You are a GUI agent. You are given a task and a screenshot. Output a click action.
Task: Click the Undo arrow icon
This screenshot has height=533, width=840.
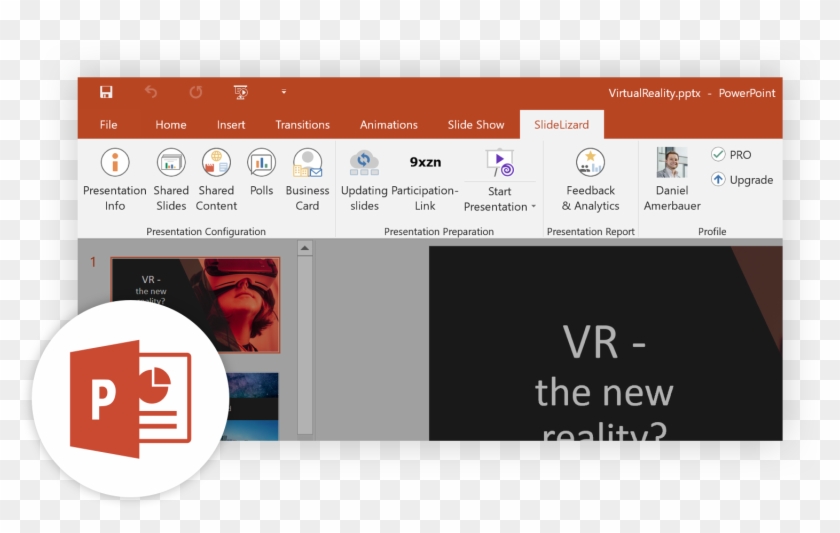click(151, 92)
